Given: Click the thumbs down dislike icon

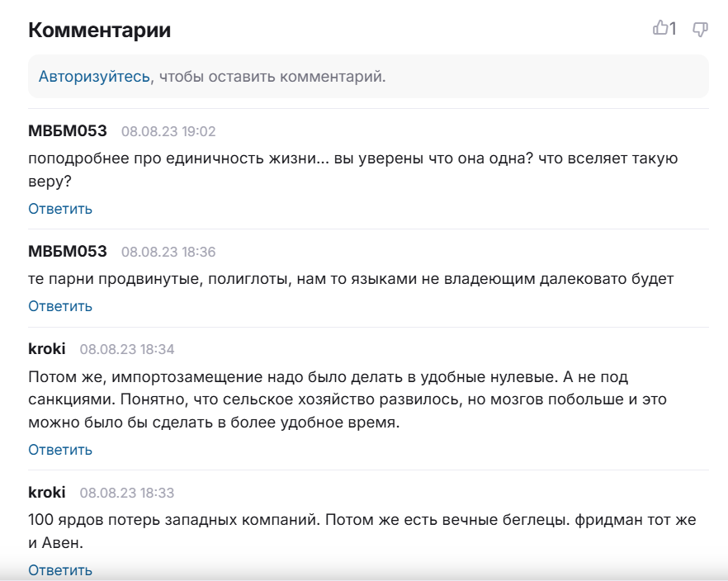Looking at the screenshot, I should pyautogui.click(x=700, y=30).
